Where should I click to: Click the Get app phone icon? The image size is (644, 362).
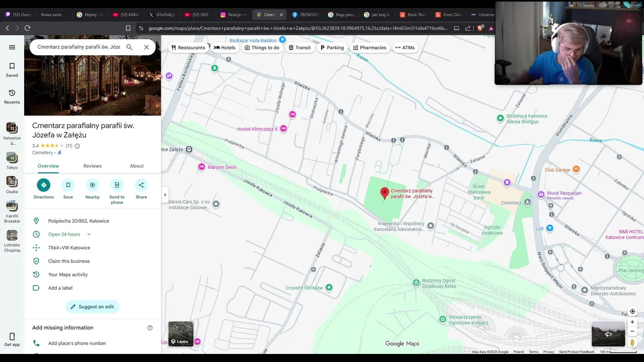(12, 336)
